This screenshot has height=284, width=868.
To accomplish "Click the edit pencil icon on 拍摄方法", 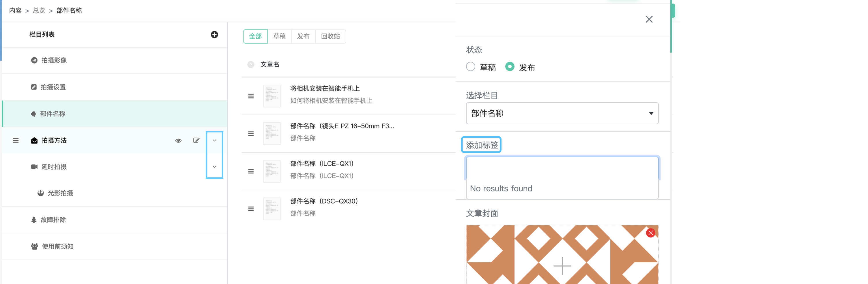I will tap(197, 140).
